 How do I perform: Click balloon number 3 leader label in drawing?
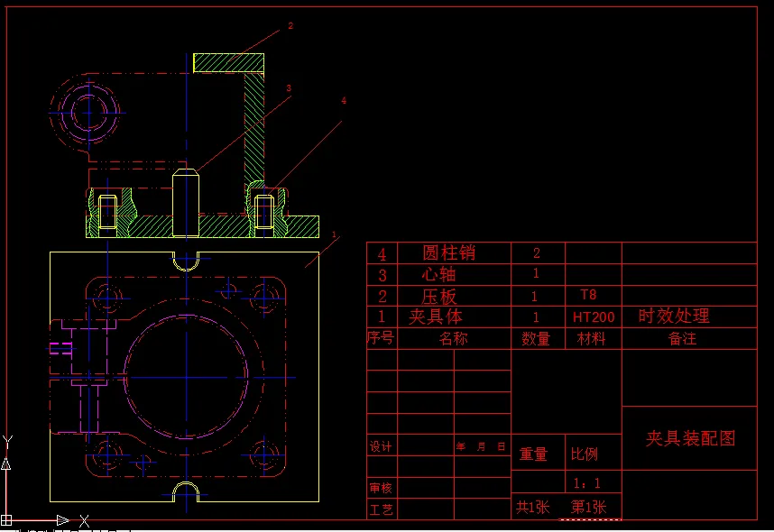[289, 88]
